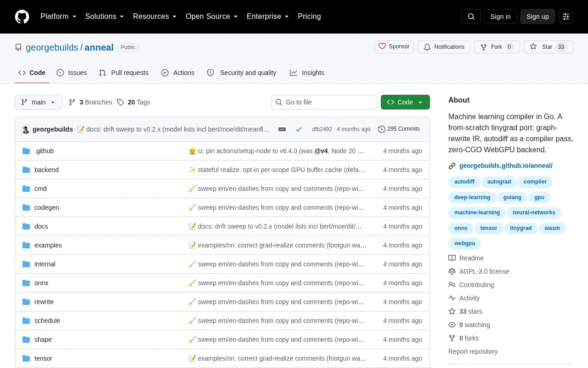The width and height of the screenshot is (588, 368).
Task: Open the appearance settings icon button
Action: click(x=566, y=17)
